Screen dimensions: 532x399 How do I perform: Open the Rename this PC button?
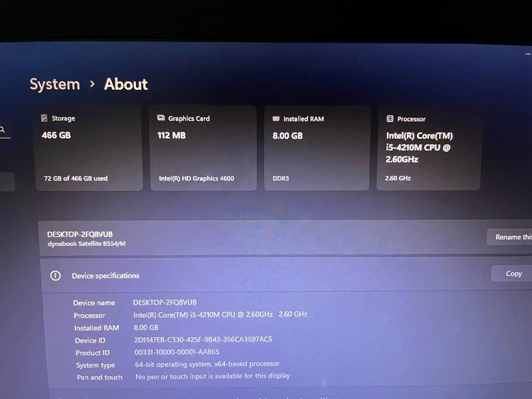click(510, 237)
